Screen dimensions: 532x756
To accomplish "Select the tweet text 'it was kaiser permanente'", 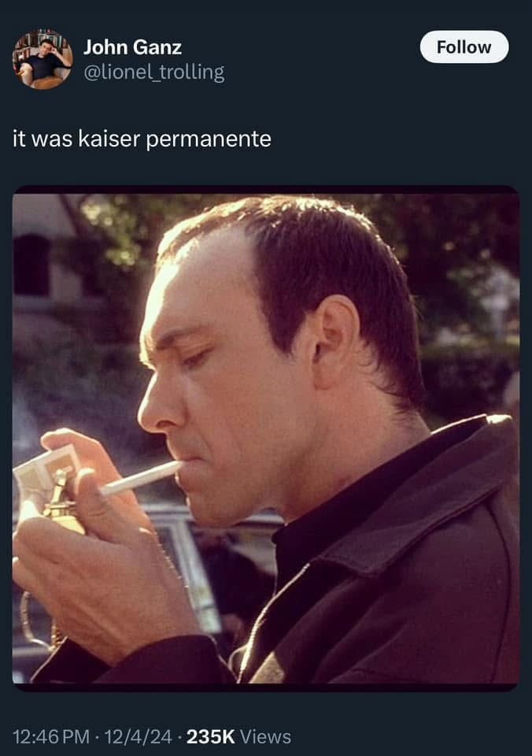I will pos(142,139).
